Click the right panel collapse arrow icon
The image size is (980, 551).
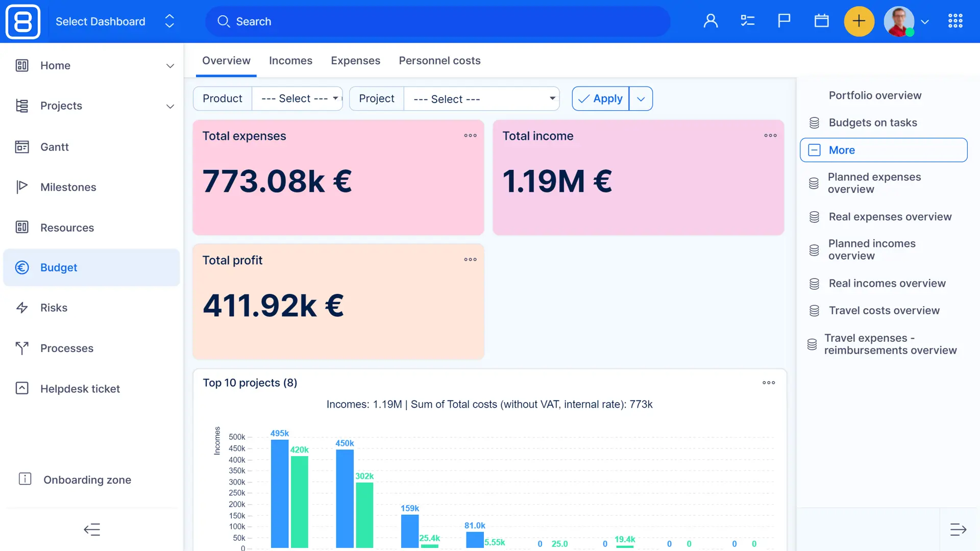pos(958,530)
